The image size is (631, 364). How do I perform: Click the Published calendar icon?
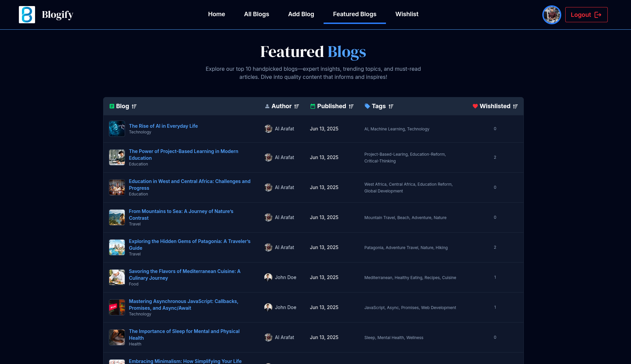pyautogui.click(x=313, y=106)
